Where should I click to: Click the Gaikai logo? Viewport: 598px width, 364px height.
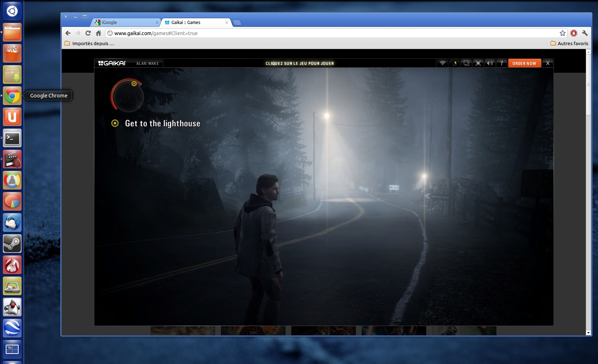[x=112, y=63]
